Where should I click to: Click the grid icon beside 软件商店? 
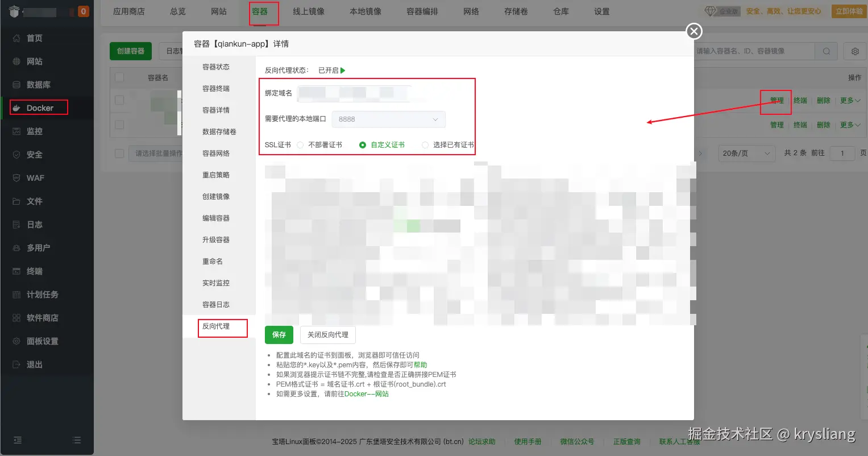pos(16,318)
